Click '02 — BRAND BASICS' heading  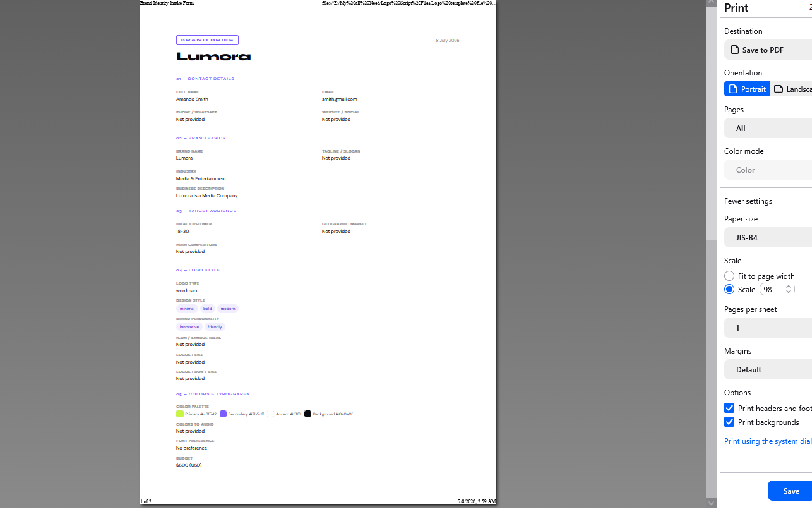click(x=201, y=138)
